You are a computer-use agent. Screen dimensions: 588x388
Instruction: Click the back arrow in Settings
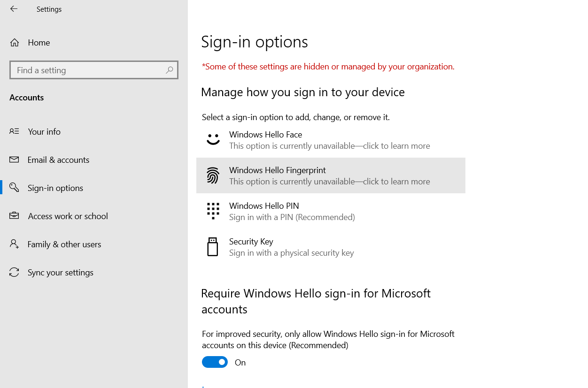pyautogui.click(x=13, y=8)
